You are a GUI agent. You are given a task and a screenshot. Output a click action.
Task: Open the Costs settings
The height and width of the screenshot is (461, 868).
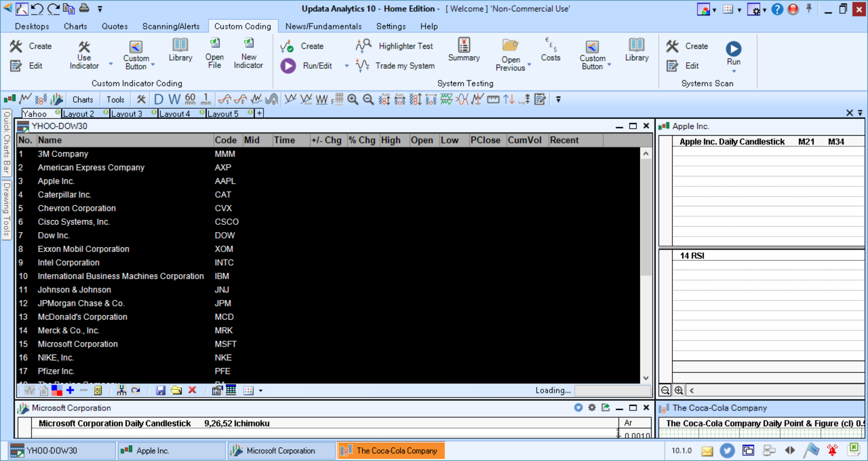tap(550, 50)
